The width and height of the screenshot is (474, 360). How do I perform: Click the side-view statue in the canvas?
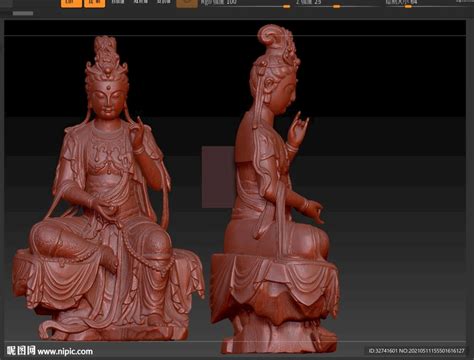[x=275, y=190]
